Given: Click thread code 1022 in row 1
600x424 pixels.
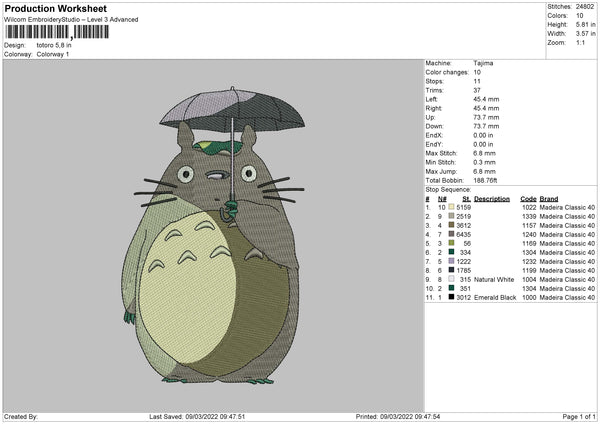Looking at the screenshot, I should click(x=529, y=207).
